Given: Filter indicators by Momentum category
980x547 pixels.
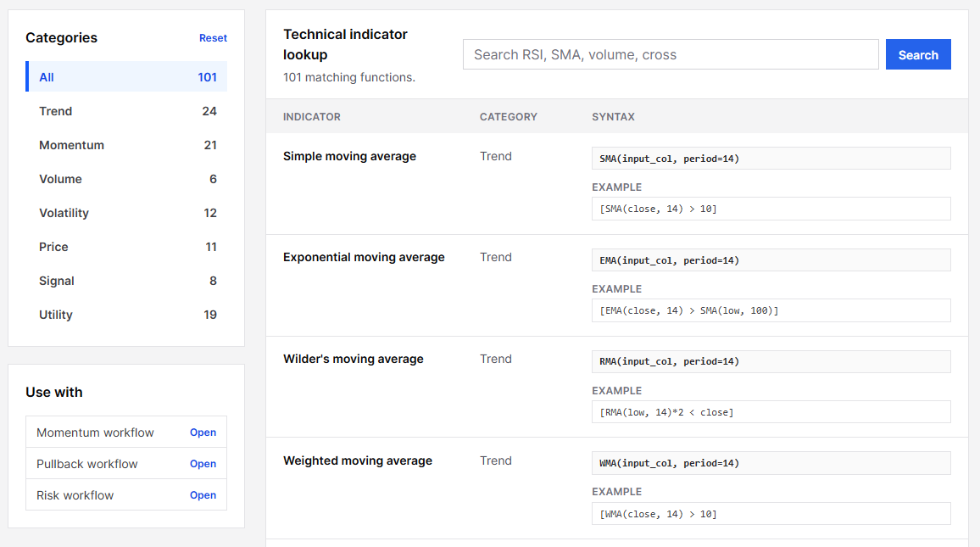Looking at the screenshot, I should pos(126,145).
